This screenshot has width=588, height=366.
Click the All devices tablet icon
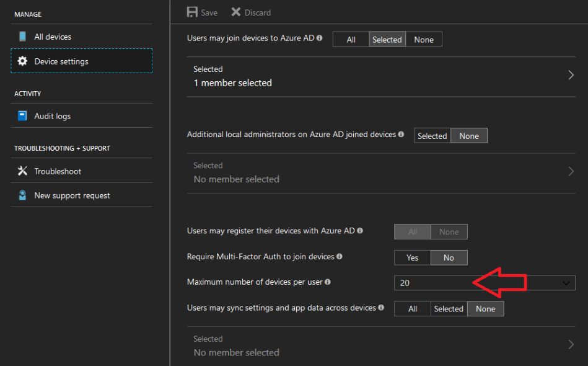coord(22,37)
